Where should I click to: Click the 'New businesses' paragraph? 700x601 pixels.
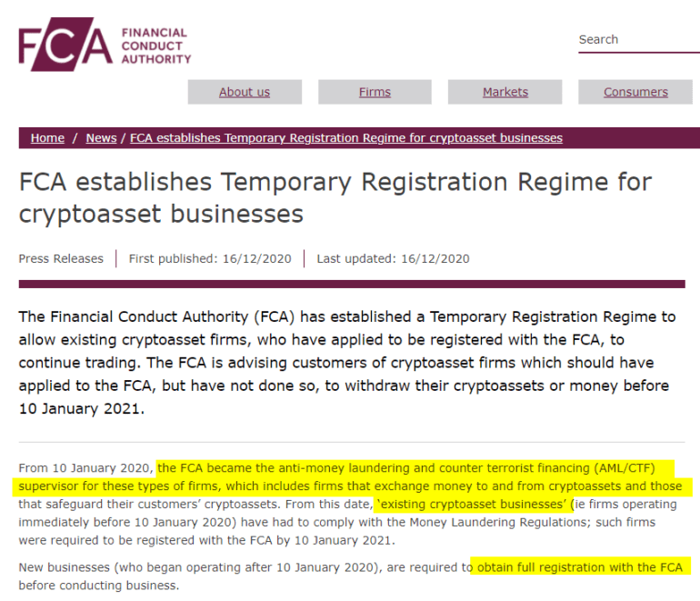point(350,576)
